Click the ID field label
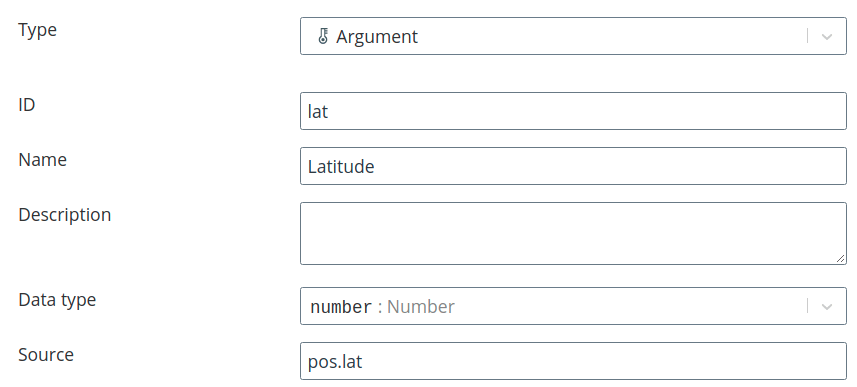Viewport: 857px width, 387px height. click(27, 104)
